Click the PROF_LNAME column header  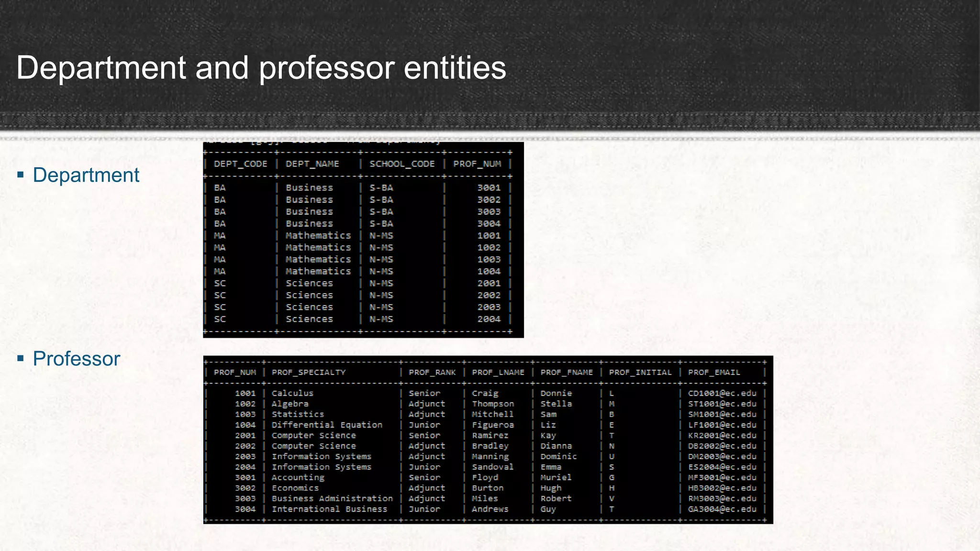[x=498, y=372]
